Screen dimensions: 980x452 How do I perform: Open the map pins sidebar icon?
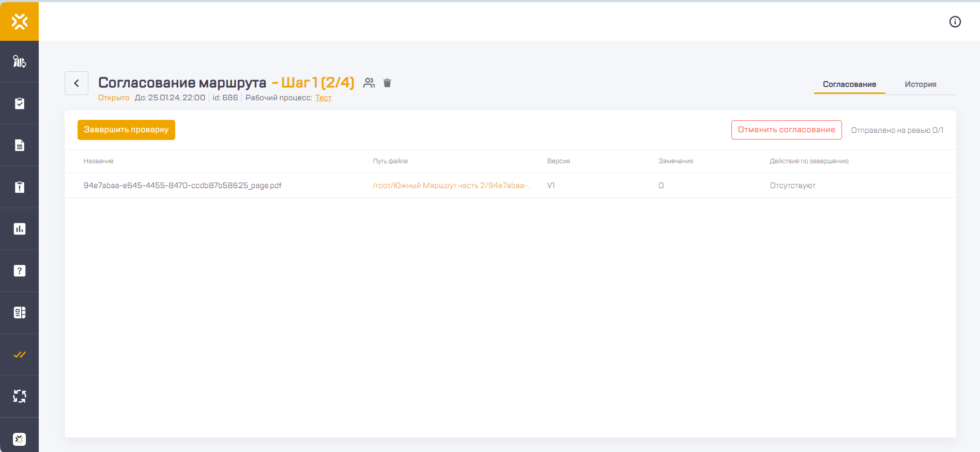point(19,61)
